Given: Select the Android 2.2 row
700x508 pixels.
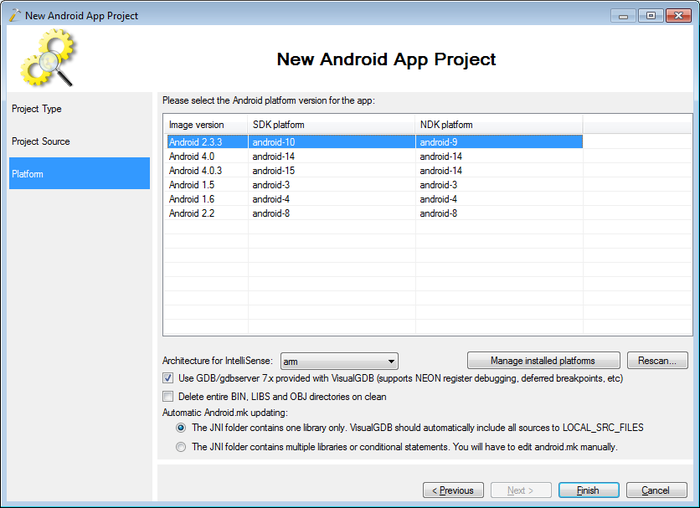Looking at the screenshot, I should [x=375, y=213].
